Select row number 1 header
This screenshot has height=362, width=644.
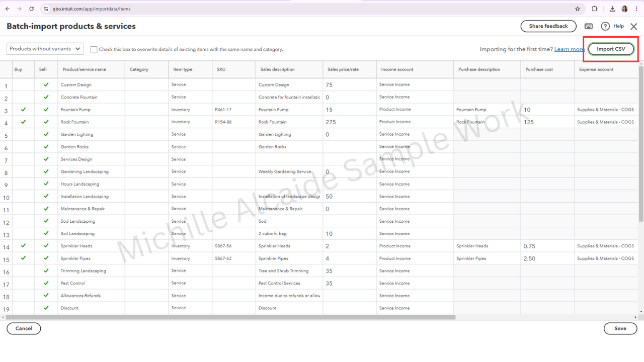tap(6, 85)
